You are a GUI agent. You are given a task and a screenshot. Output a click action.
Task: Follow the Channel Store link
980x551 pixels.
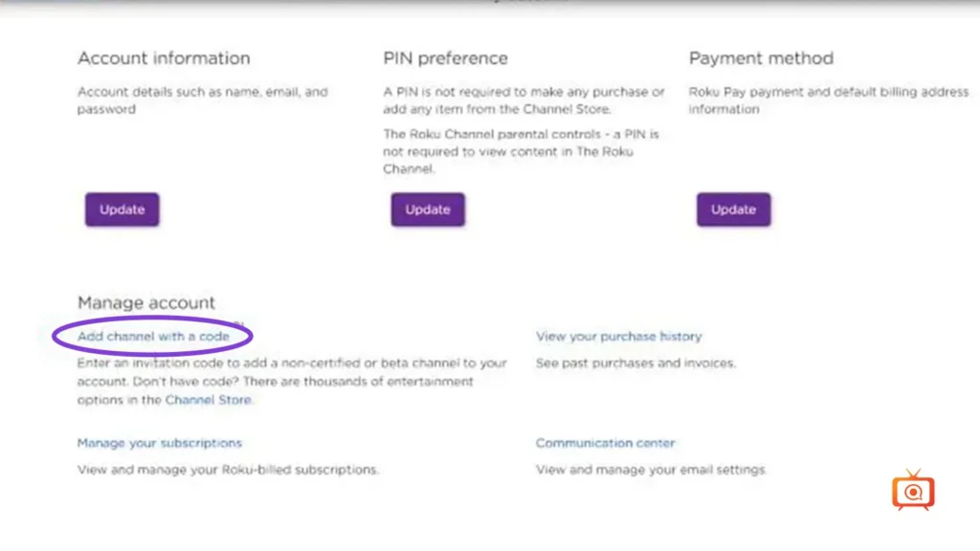[x=208, y=400]
